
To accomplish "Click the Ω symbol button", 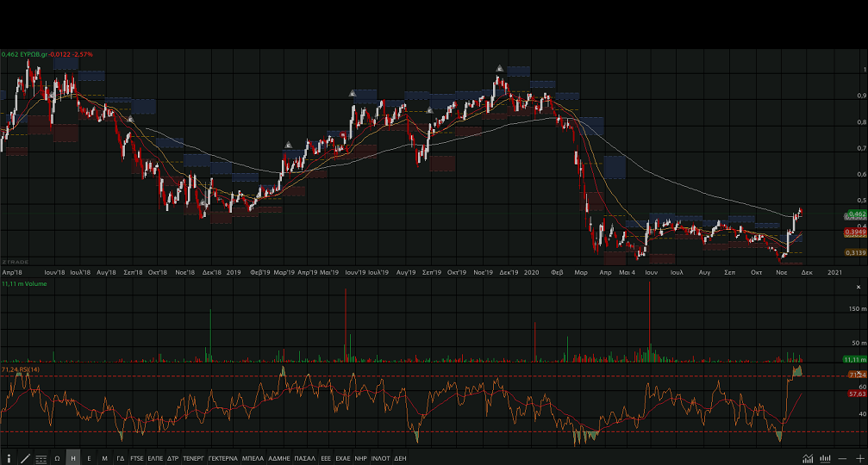I will point(57,458).
